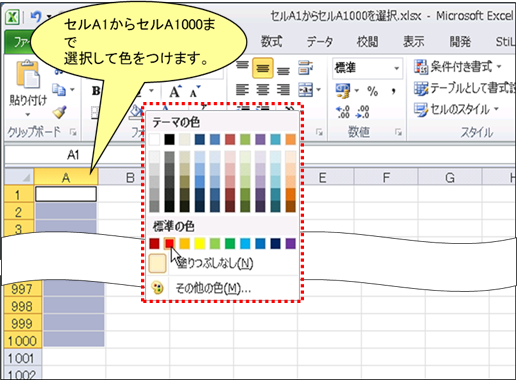
Task: Select the column A header
Action: click(66, 178)
